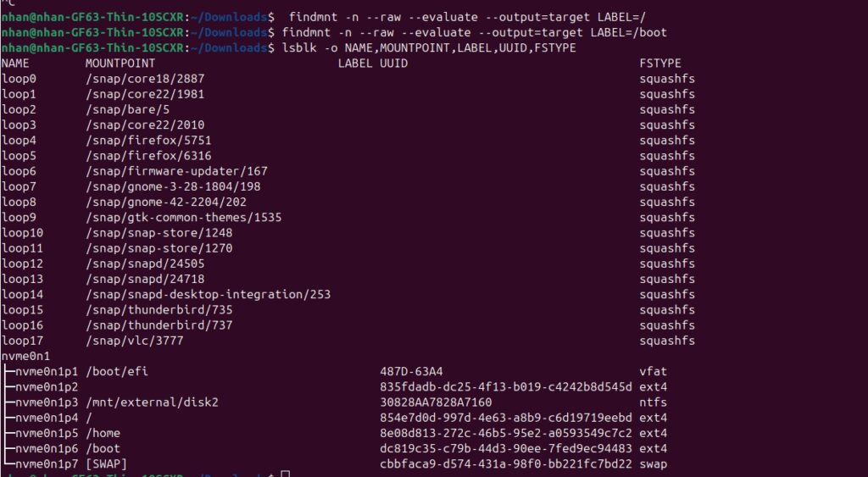Screen dimensions: 868x477
Task: Click the terminal cursor at the bottom prompt
Action: tap(286, 474)
